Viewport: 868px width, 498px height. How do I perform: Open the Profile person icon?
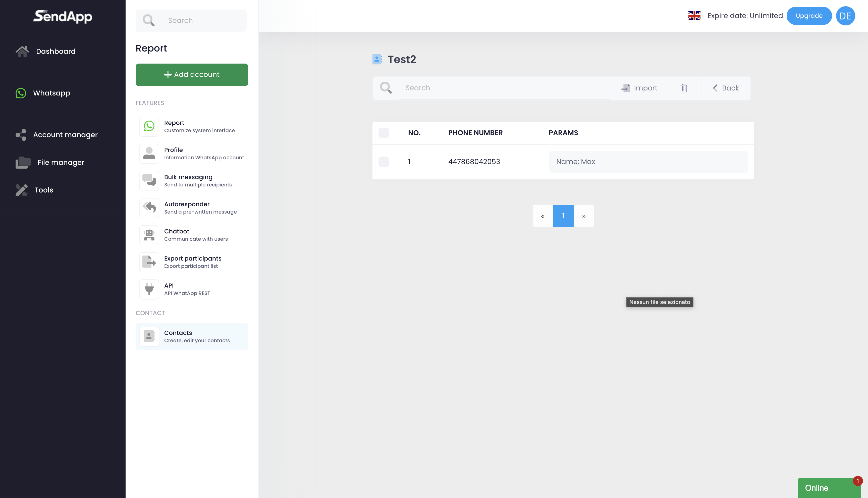click(149, 154)
